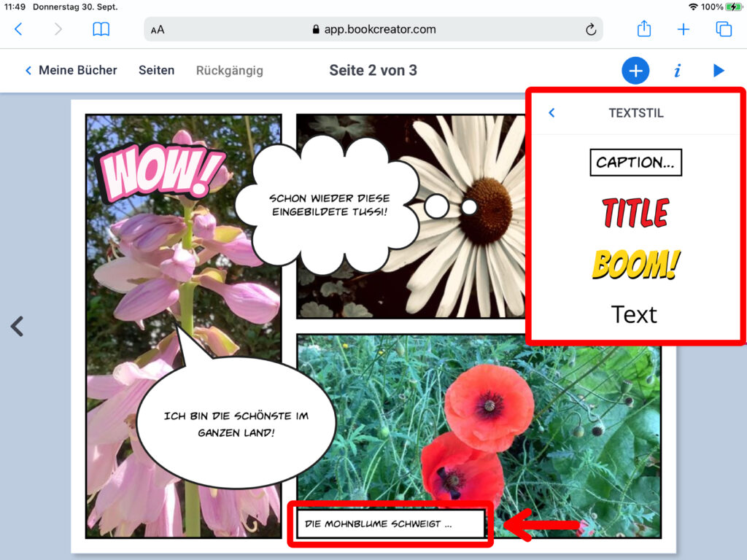Select the plain Text style
This screenshot has height=560, width=747.
click(634, 314)
